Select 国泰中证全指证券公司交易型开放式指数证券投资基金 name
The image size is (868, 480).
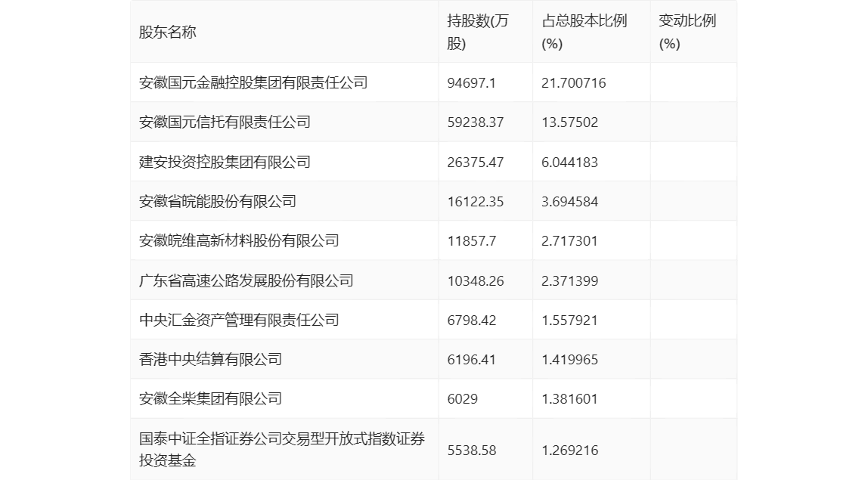coord(282,450)
